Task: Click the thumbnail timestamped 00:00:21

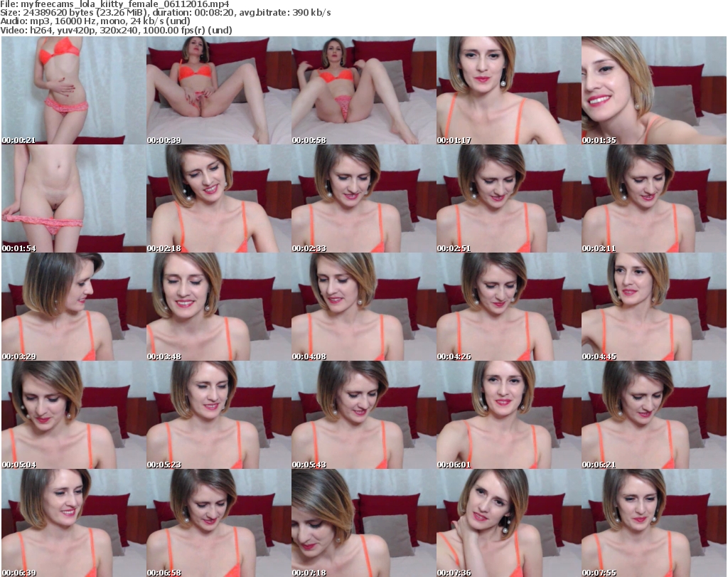Action: point(73,90)
